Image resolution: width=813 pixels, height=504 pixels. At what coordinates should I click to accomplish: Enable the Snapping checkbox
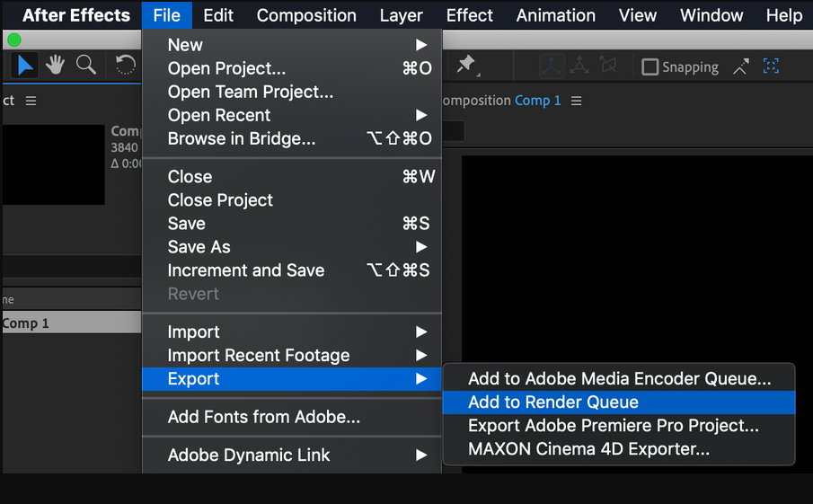[650, 66]
